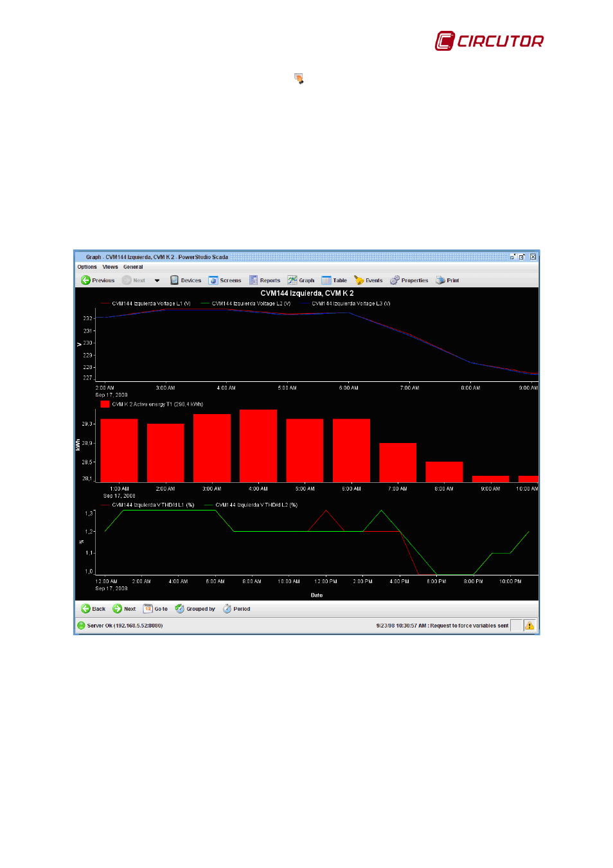Click the graph title CVM144 Izquierda, CVM K 2
613x868 pixels.
[x=307, y=293]
